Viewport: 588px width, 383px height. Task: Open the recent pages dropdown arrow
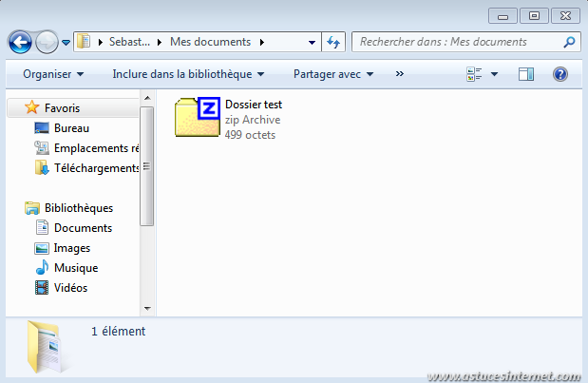(x=66, y=43)
